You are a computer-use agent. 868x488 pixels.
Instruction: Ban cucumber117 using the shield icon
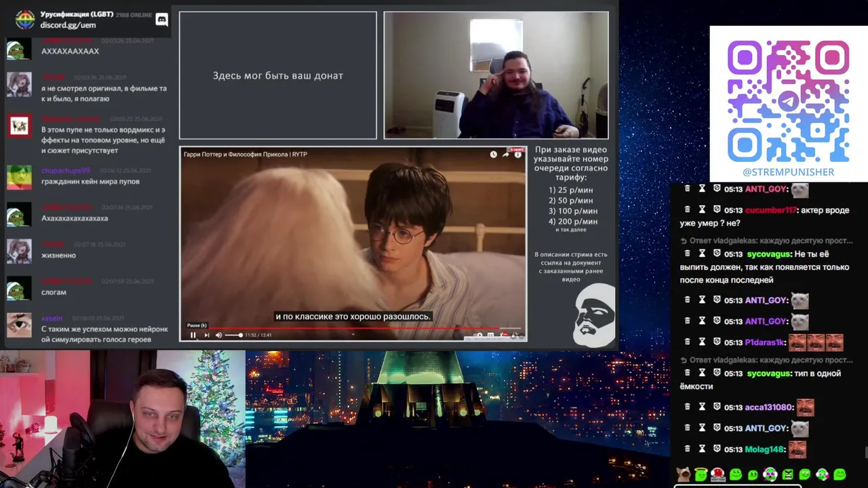click(717, 210)
